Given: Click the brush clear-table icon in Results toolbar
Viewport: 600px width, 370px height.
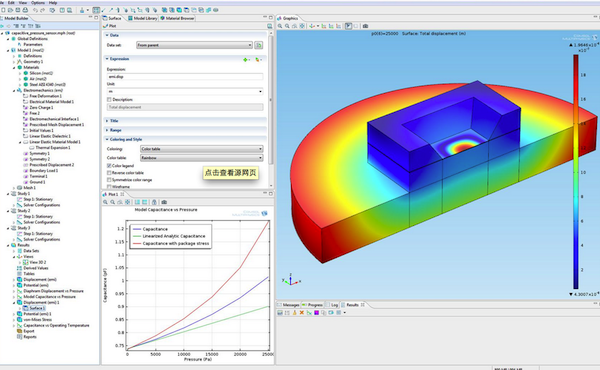Looking at the screenshot, I should [294, 313].
